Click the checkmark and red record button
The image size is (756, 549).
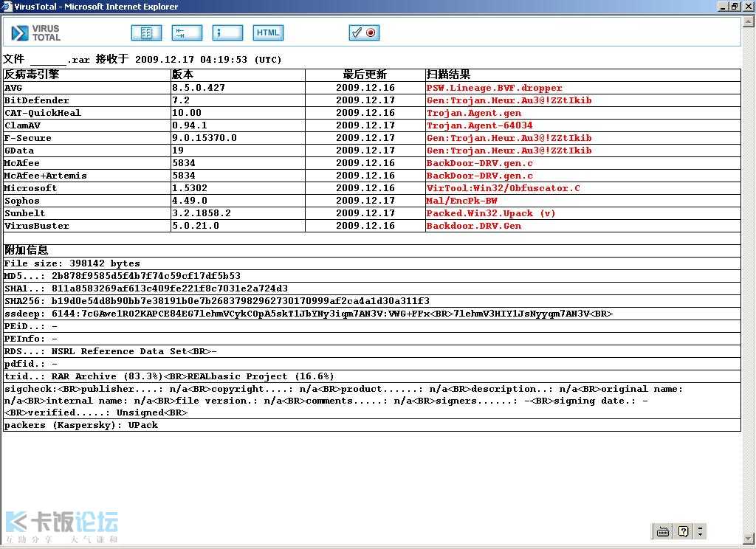[364, 32]
